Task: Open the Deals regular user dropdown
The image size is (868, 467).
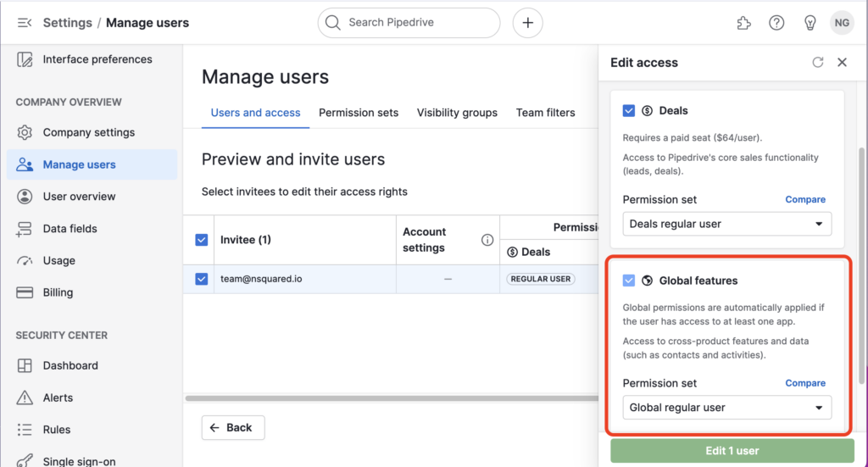Action: click(726, 224)
